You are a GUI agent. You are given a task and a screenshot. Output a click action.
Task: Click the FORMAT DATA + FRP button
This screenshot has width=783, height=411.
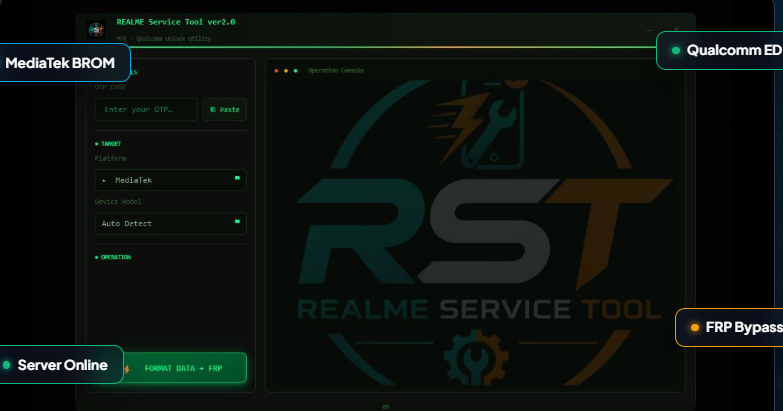(x=171, y=368)
